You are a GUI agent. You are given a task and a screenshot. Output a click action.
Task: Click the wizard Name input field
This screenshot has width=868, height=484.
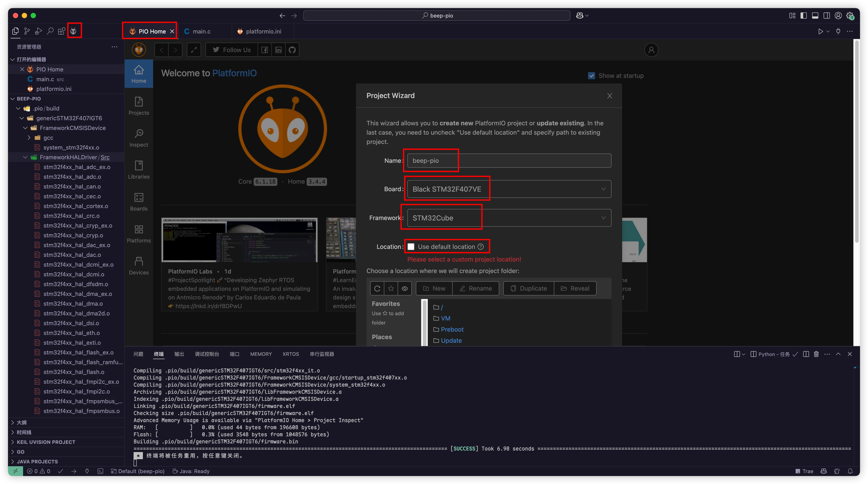(x=509, y=161)
